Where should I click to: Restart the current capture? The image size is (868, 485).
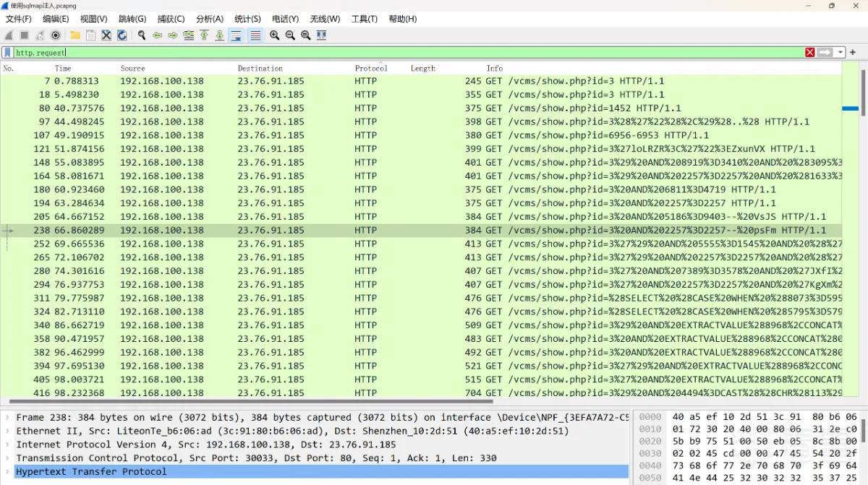[x=40, y=35]
